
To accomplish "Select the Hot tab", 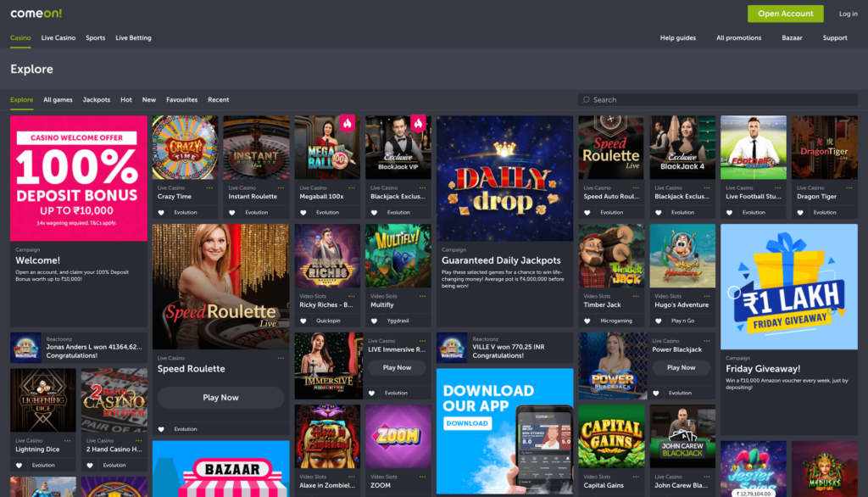I will click(126, 100).
